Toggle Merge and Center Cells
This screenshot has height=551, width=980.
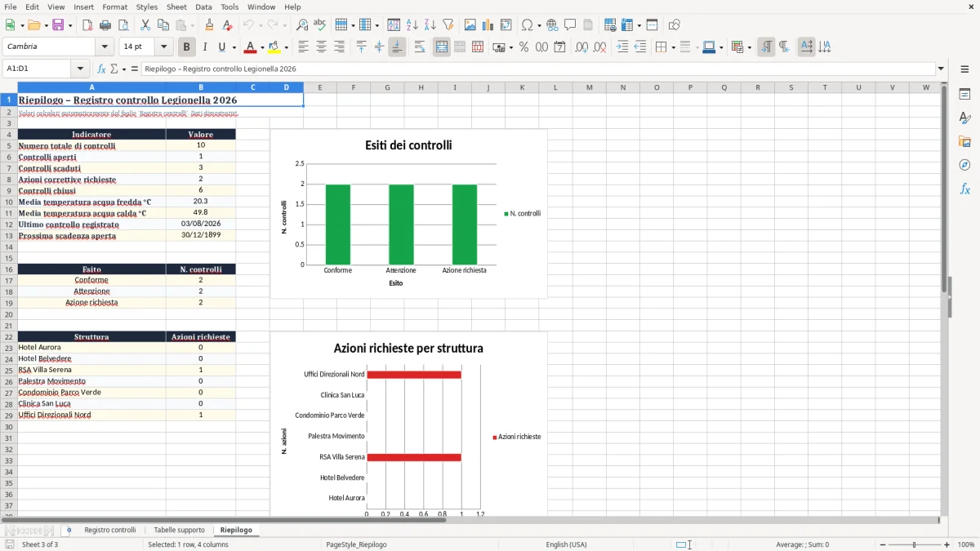click(x=442, y=47)
